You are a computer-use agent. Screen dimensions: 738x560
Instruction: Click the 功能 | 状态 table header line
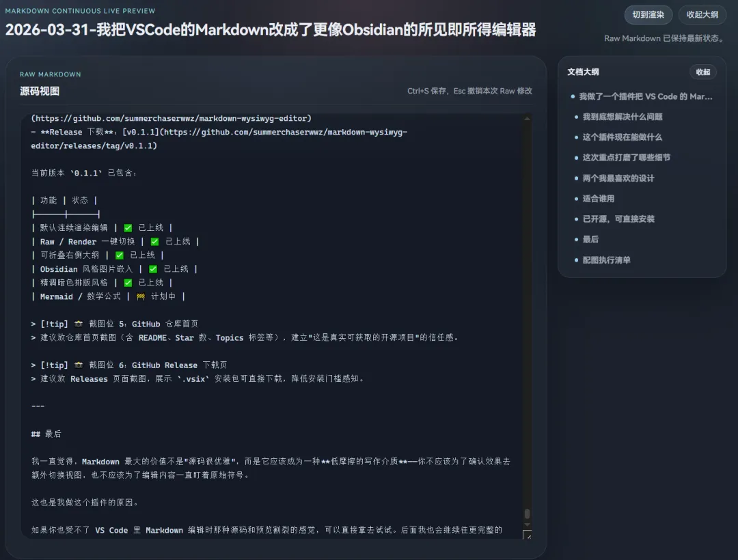click(x=64, y=200)
